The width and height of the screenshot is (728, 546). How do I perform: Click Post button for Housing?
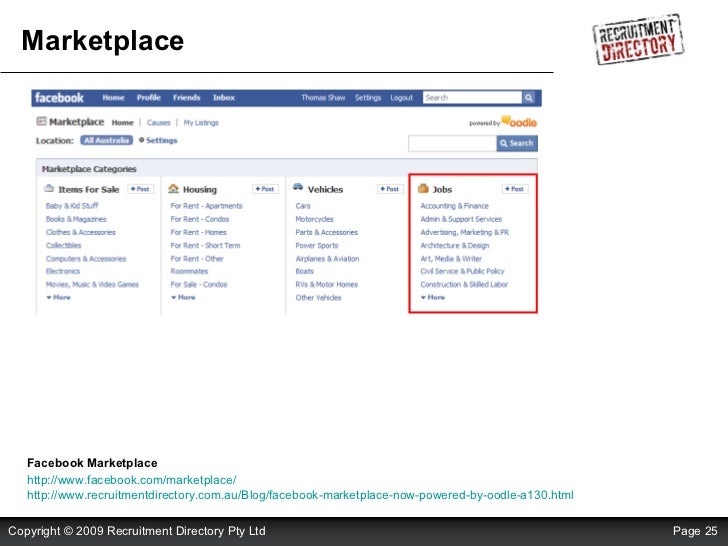coord(265,189)
